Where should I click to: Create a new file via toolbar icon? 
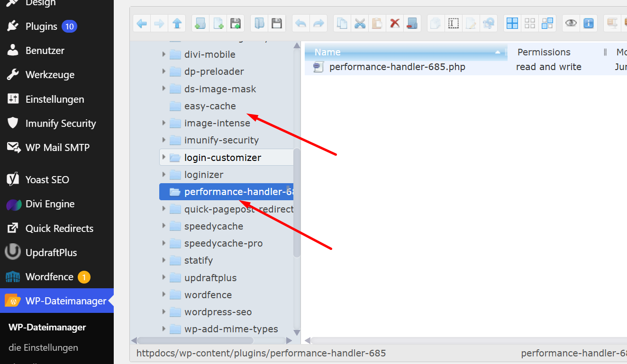pos(218,23)
